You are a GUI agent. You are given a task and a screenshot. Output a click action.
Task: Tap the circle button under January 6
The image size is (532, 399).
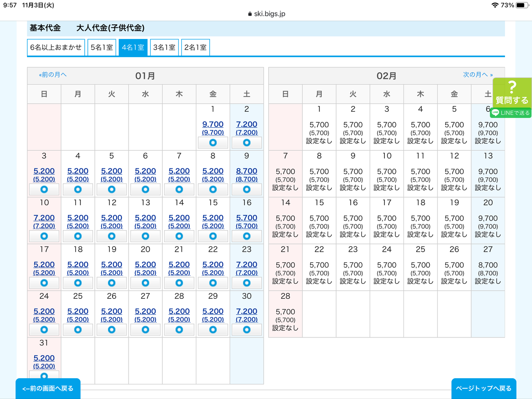(145, 189)
